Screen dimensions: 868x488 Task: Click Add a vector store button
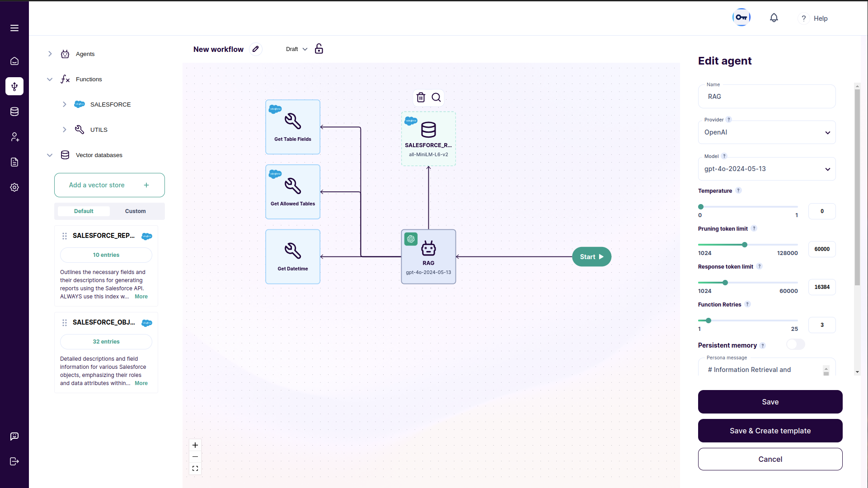109,185
